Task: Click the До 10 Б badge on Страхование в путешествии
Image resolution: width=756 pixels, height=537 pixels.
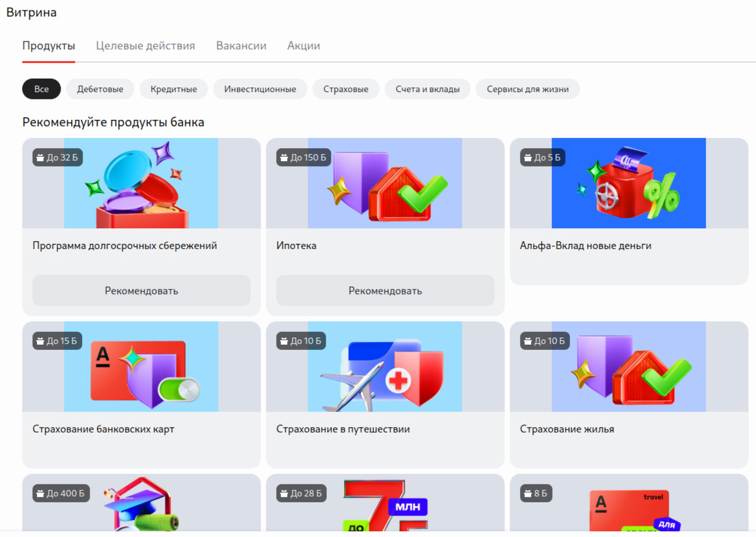Action: pyautogui.click(x=302, y=341)
